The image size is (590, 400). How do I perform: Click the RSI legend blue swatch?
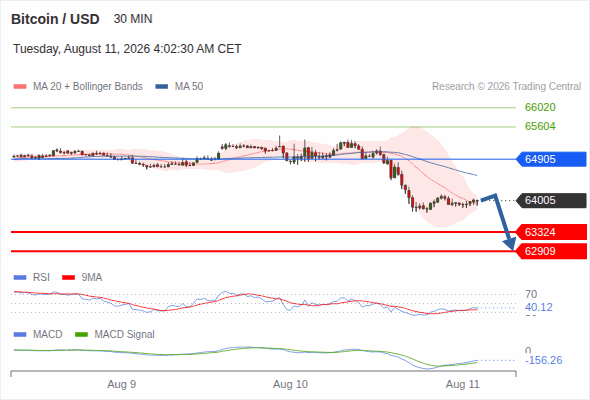pyautogui.click(x=20, y=278)
